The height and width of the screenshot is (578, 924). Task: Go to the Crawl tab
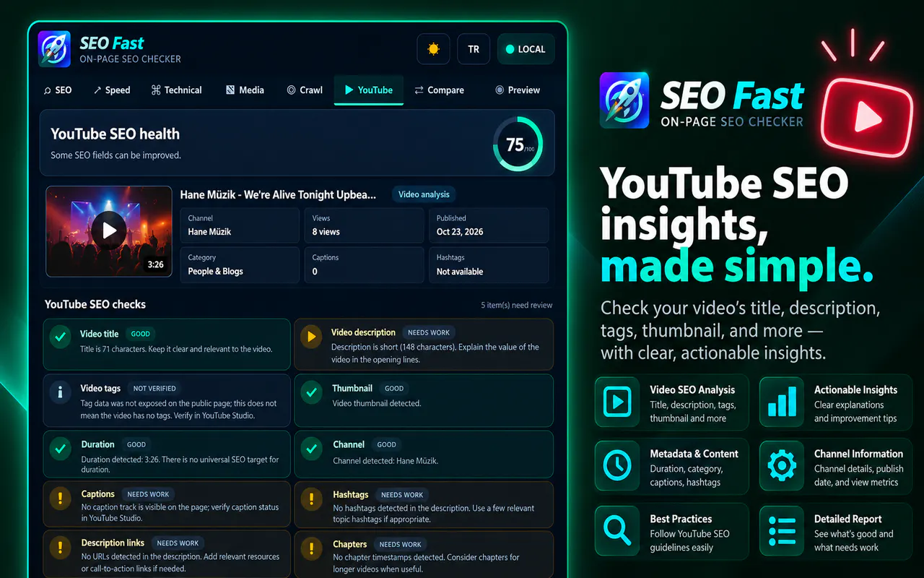pyautogui.click(x=305, y=90)
